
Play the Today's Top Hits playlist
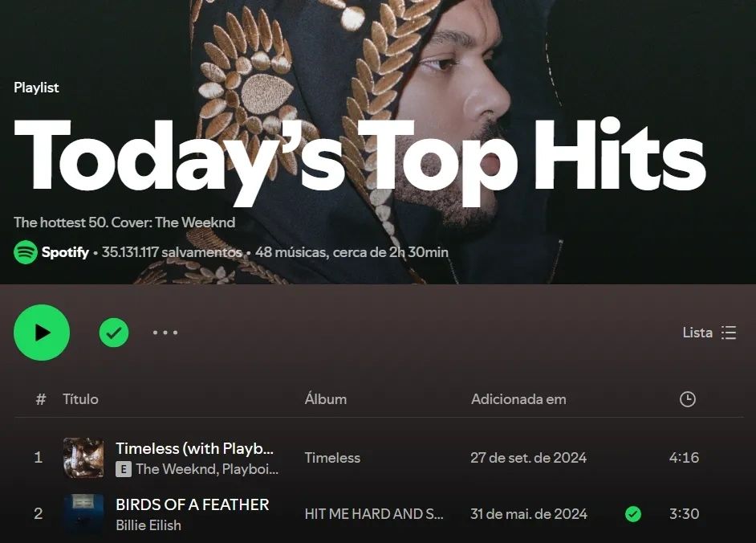[42, 333]
